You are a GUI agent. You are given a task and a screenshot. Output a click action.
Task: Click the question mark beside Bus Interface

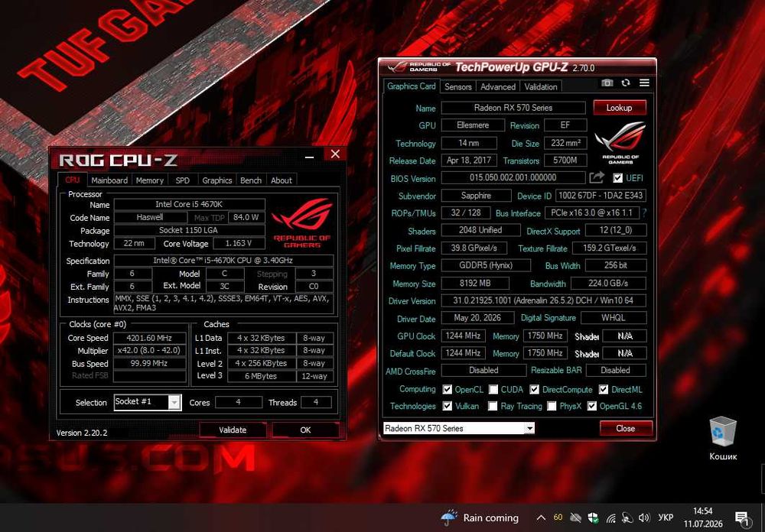click(x=645, y=213)
